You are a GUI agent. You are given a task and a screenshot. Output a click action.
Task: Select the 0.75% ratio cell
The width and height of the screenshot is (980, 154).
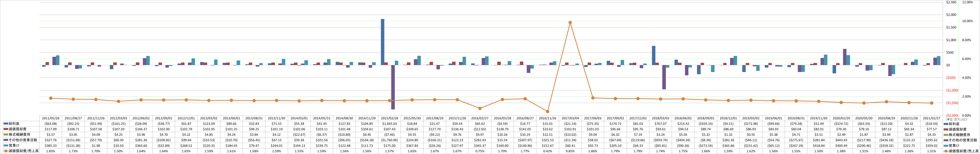tap(480, 151)
